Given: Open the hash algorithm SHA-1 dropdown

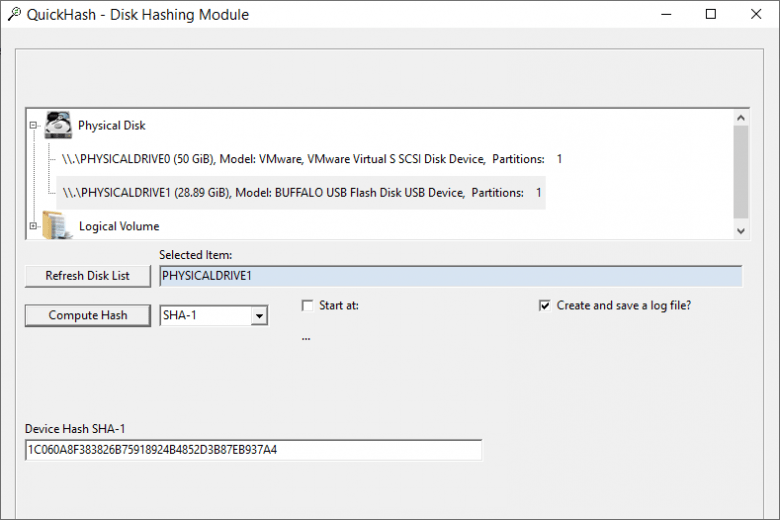Looking at the screenshot, I should pyautogui.click(x=259, y=315).
